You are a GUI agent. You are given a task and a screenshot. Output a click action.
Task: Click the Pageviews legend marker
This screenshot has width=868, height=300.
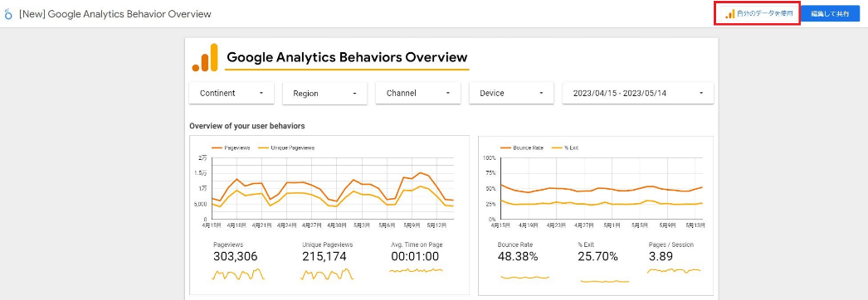click(217, 148)
